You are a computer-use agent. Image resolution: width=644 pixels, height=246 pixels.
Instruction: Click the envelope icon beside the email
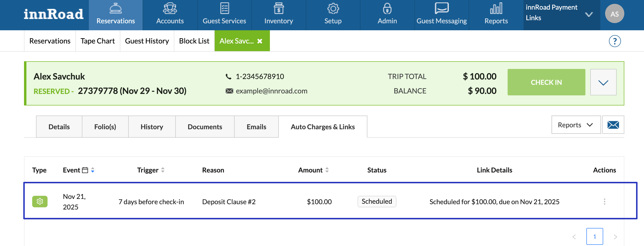click(229, 91)
